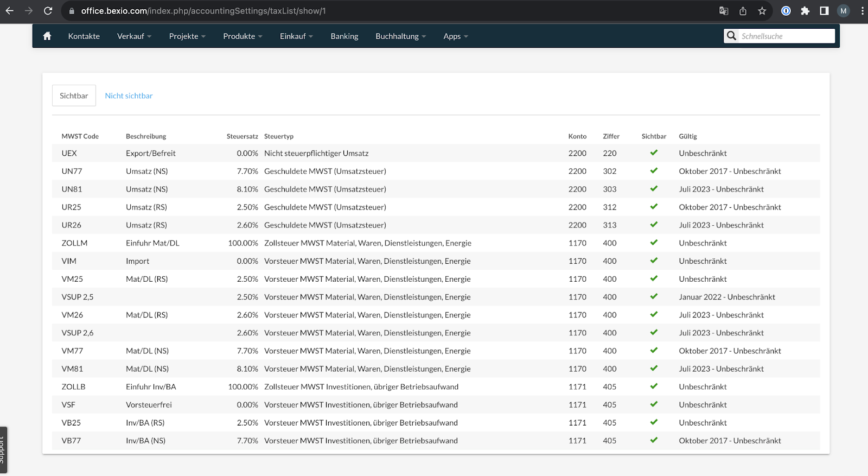868x476 pixels.
Task: Reload the page with browser refresh icon
Action: click(48, 11)
